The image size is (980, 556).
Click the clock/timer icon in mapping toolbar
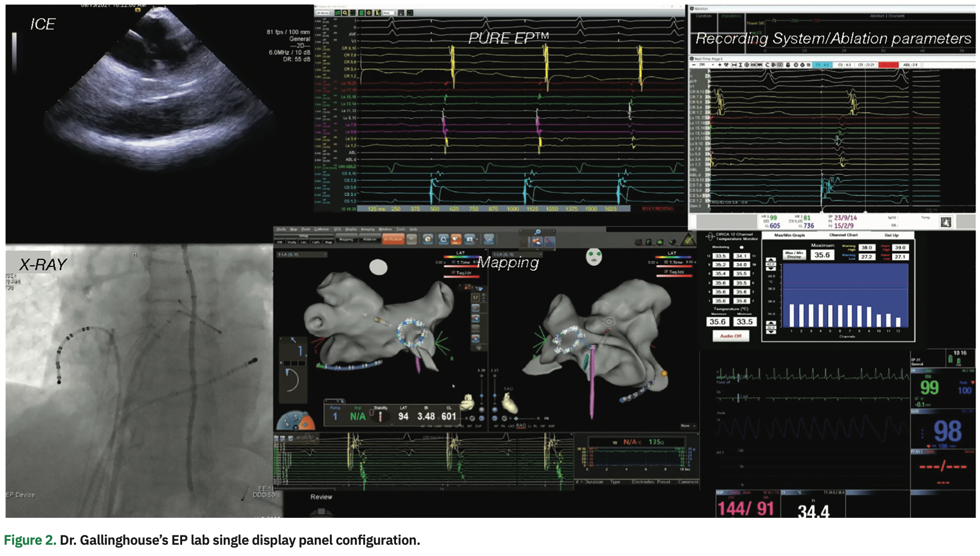[428, 239]
